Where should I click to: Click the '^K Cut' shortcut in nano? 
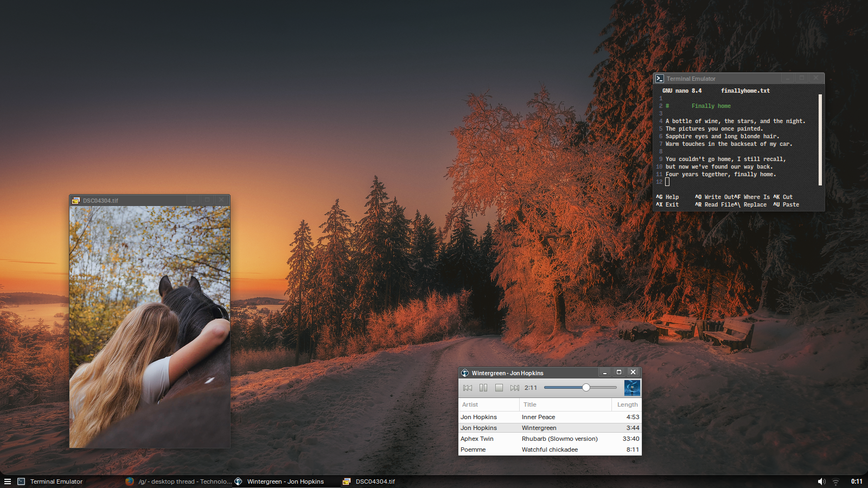pos(783,197)
